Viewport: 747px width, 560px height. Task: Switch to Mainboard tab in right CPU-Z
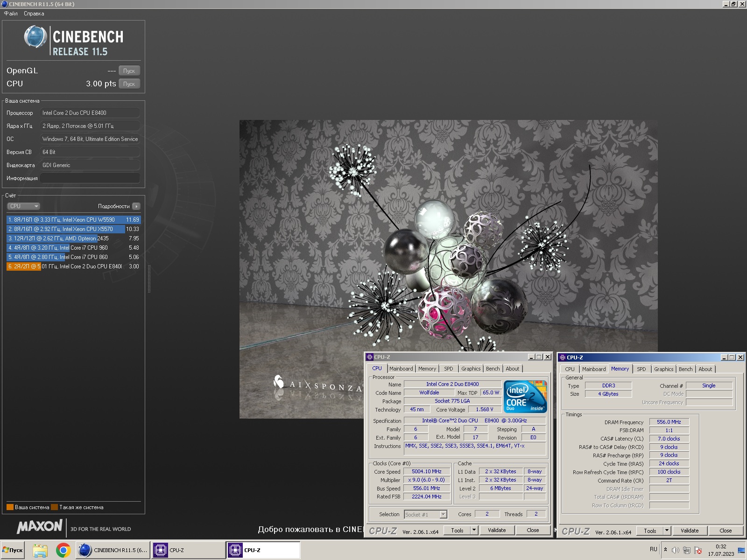point(594,369)
